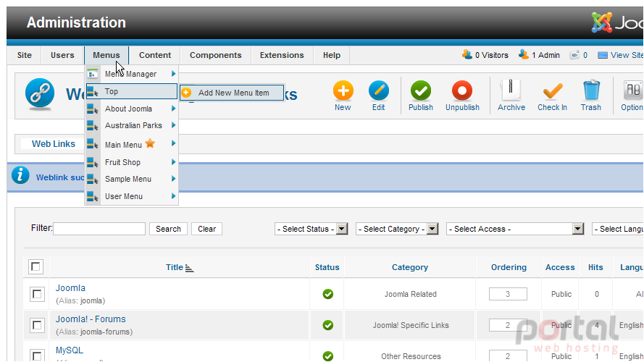Click the blue info message icon

(20, 175)
